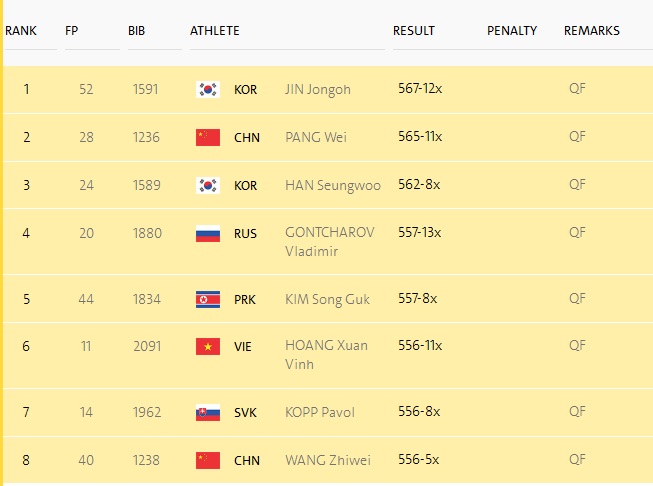Sort by the RESULT column header
The height and width of the screenshot is (486, 653).
414,30
